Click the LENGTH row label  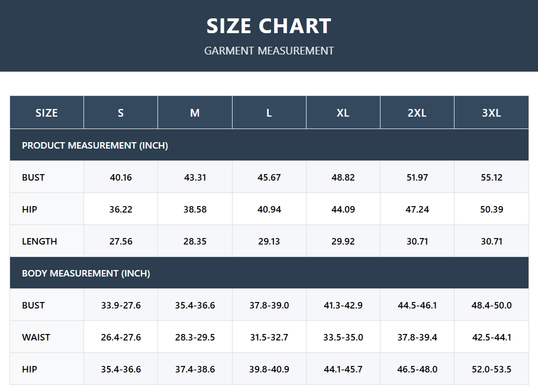pos(40,241)
